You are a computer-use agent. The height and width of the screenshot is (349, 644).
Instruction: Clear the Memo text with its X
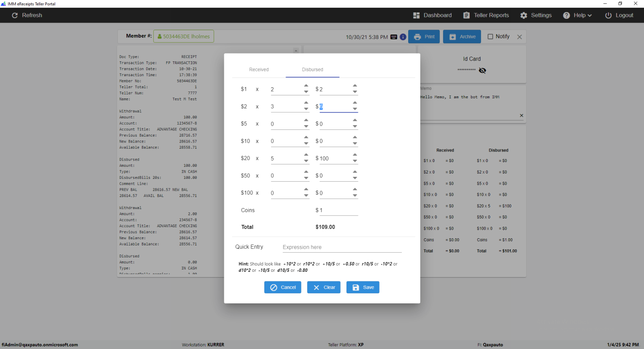[x=521, y=116]
